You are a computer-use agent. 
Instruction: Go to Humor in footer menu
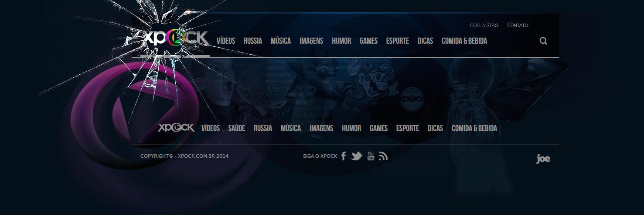[351, 128]
